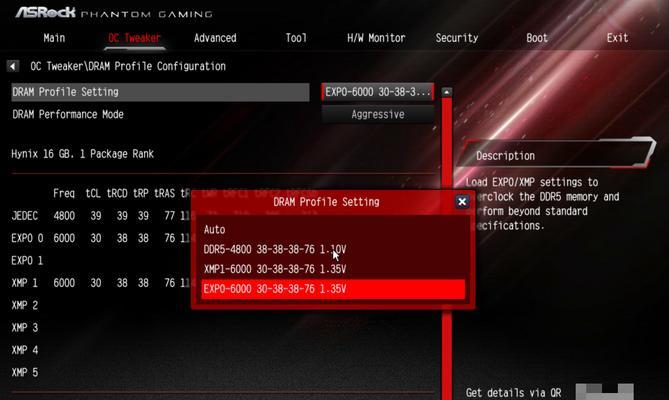Click the EXPO 0 frequency value 6000
This screenshot has width=669, height=400.
tap(64, 238)
